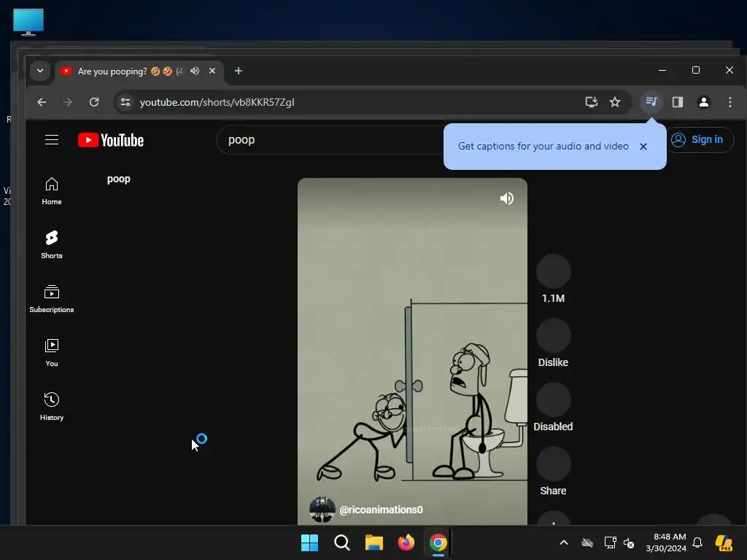This screenshot has height=560, width=747.
Task: Mute the Short using the volume icon
Action: click(x=506, y=198)
